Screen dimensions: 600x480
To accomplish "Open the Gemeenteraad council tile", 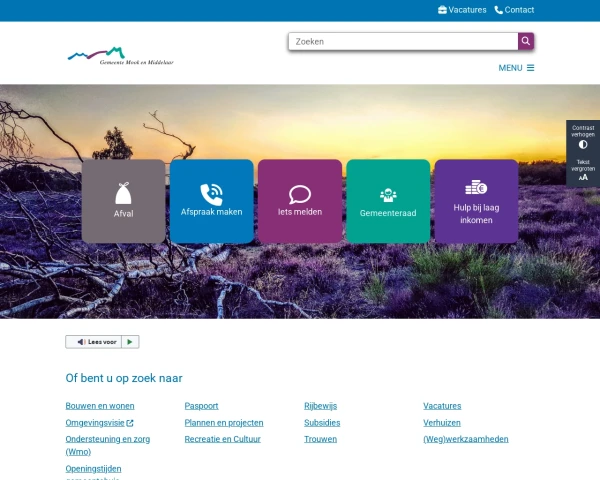I will pyautogui.click(x=388, y=201).
